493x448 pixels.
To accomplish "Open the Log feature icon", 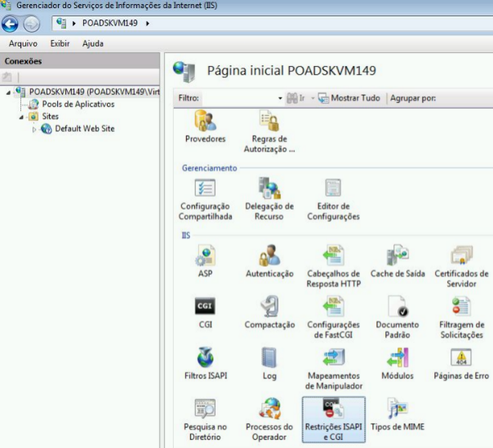I will 269,357.
